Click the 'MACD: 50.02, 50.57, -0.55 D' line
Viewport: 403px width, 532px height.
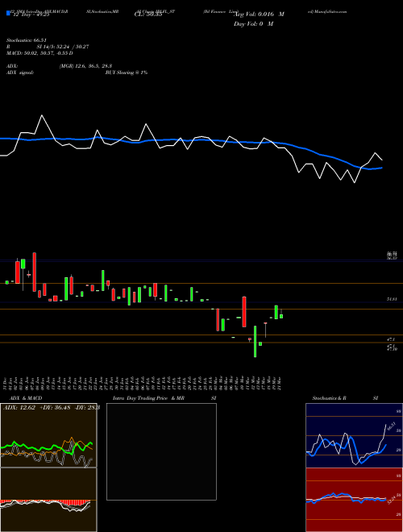[39, 53]
